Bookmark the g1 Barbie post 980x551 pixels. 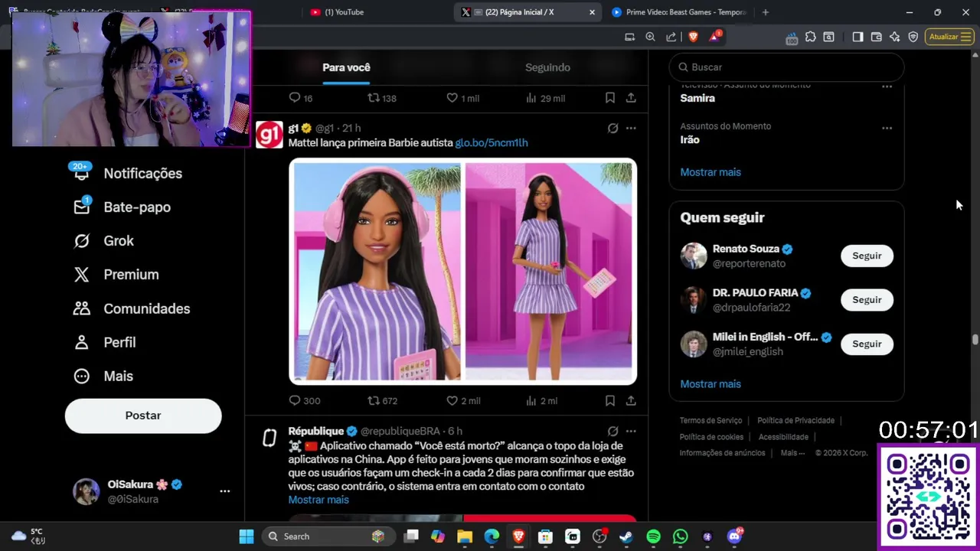pos(610,400)
